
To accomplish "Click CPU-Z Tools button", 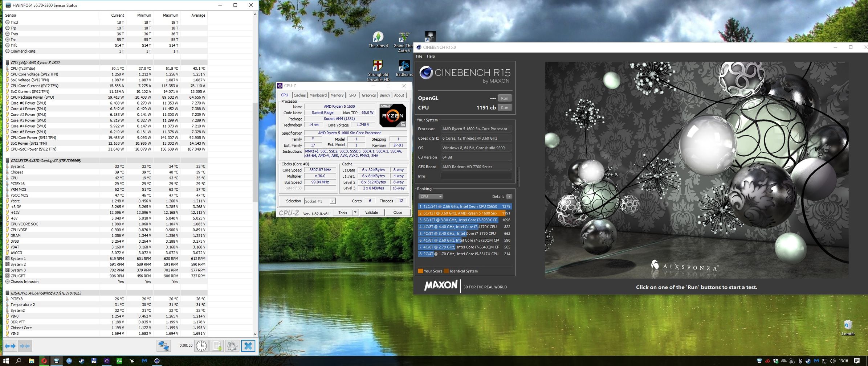I will pyautogui.click(x=343, y=213).
